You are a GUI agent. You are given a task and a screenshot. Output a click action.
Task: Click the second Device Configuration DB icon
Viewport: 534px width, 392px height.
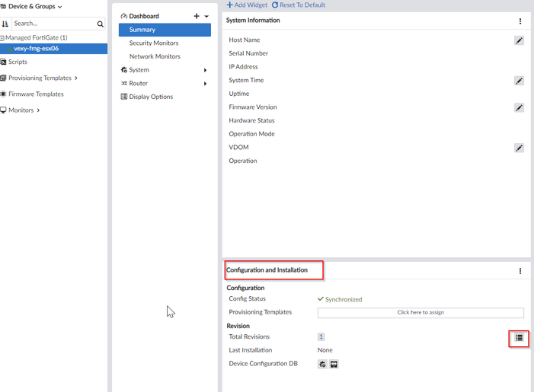tap(334, 365)
